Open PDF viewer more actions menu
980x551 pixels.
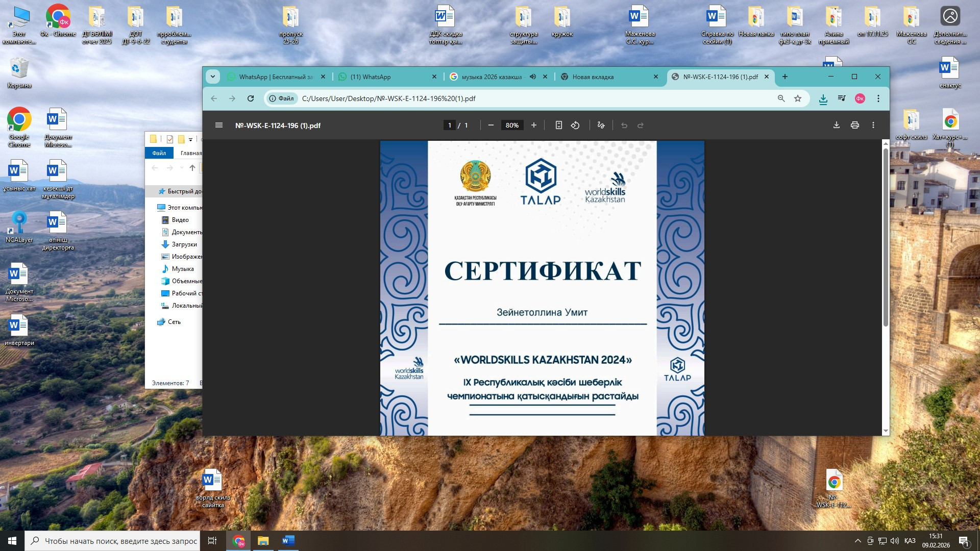point(873,125)
